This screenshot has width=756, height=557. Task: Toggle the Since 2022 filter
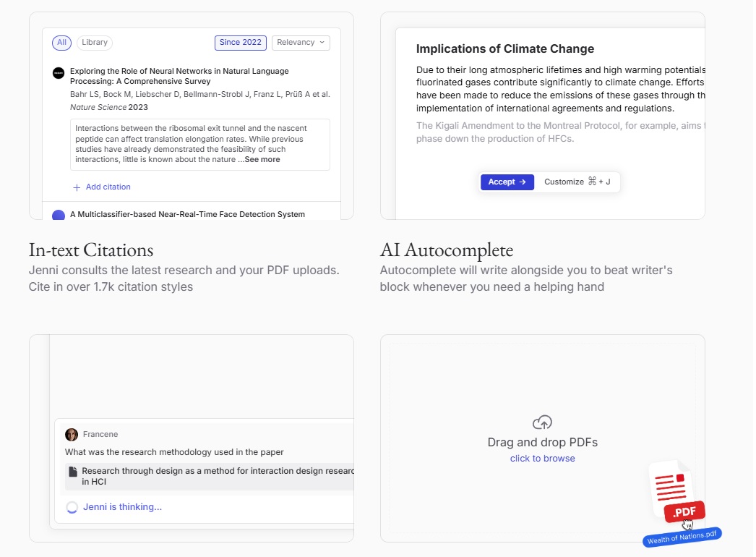click(x=241, y=43)
